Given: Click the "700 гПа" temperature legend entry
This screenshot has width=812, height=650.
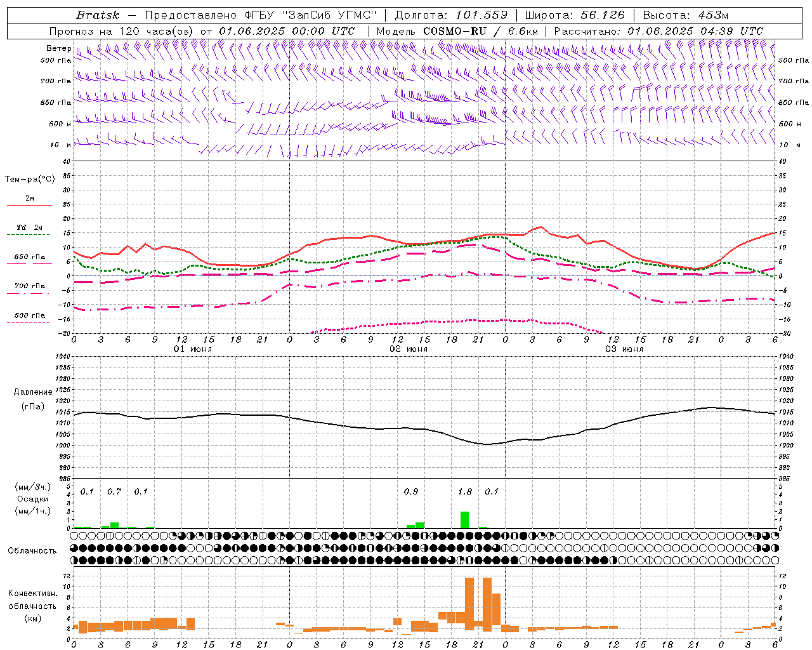Looking at the screenshot, I should [x=30, y=286].
